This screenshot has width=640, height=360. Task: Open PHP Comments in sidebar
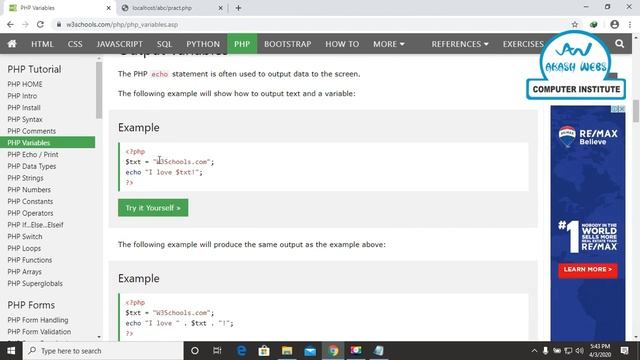(31, 131)
